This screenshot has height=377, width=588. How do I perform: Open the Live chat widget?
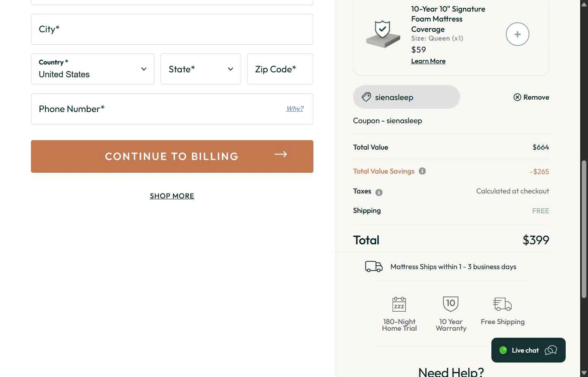pos(529,350)
